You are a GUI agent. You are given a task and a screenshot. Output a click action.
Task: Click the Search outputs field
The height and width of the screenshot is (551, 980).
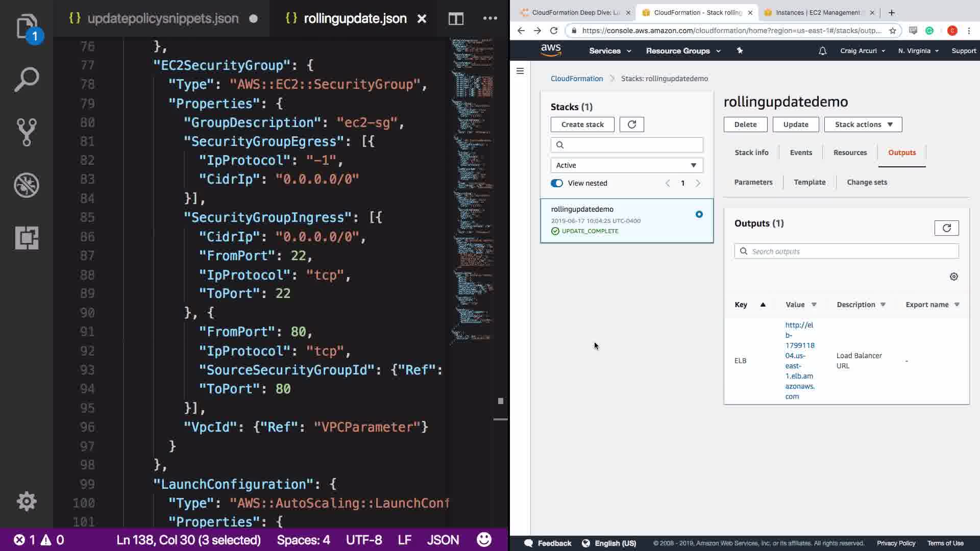coord(851,252)
